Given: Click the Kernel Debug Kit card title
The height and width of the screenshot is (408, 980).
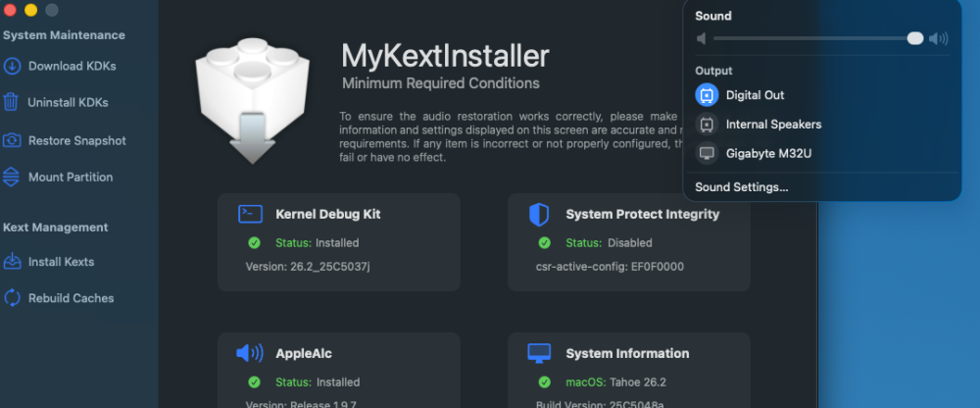Looking at the screenshot, I should click(x=328, y=214).
